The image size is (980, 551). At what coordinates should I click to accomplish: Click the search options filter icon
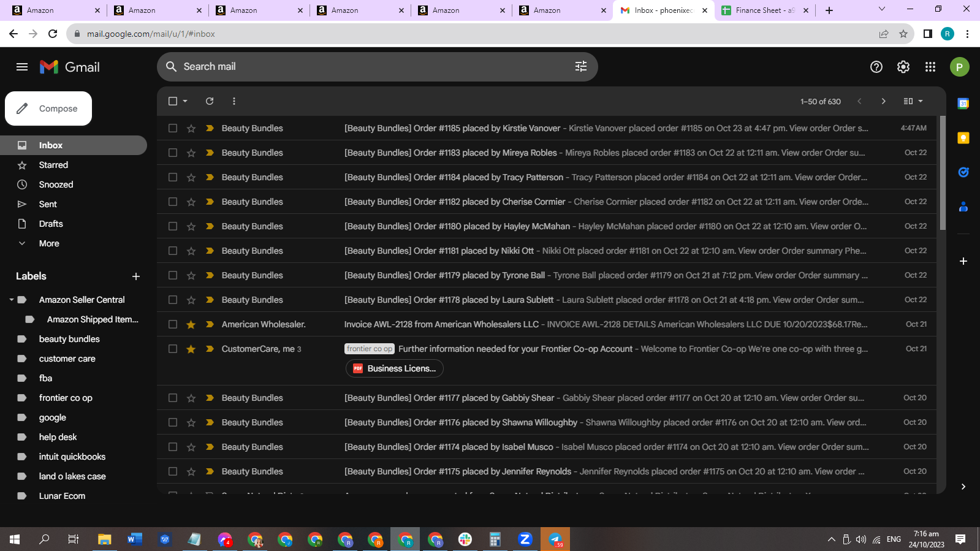coord(581,66)
